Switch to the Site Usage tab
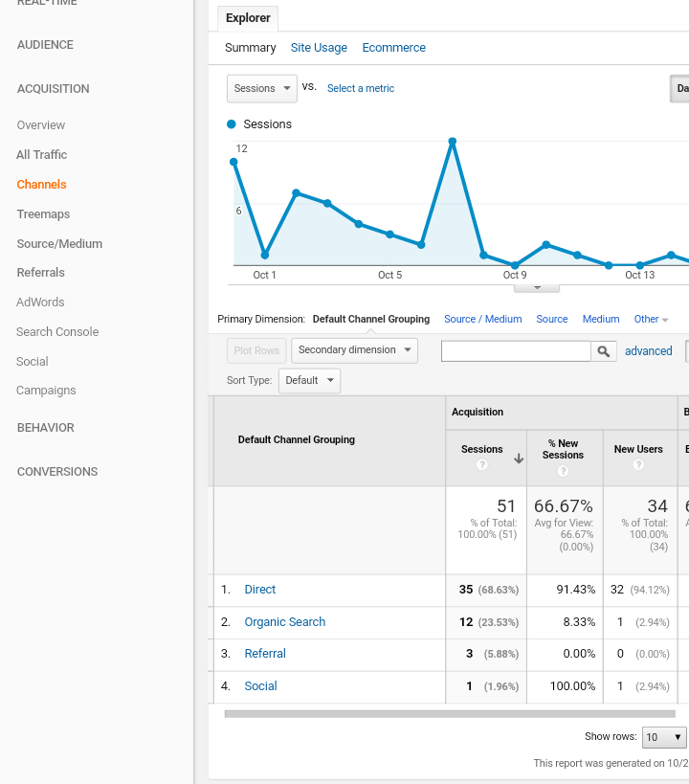Viewport: 689px width, 784px height. 319,48
